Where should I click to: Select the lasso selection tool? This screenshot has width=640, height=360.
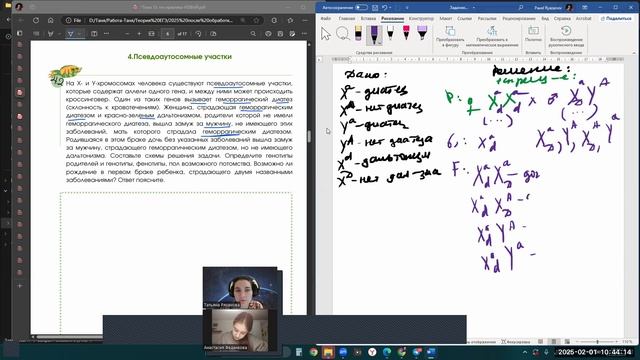click(342, 33)
